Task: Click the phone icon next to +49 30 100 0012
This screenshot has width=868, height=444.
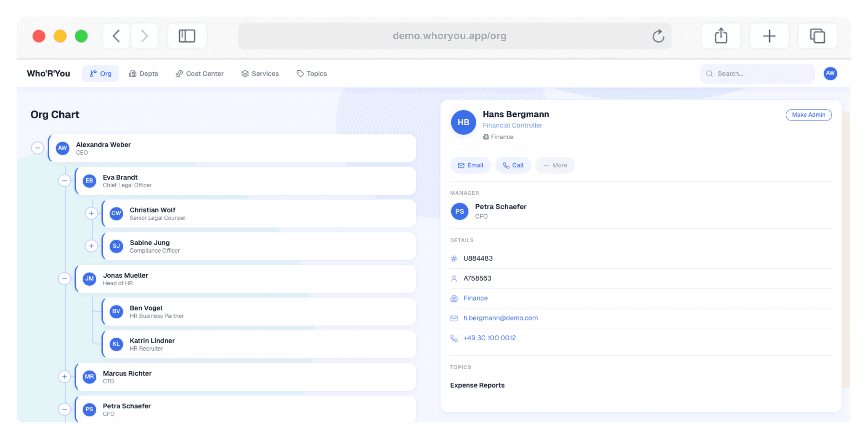Action: pyautogui.click(x=454, y=338)
